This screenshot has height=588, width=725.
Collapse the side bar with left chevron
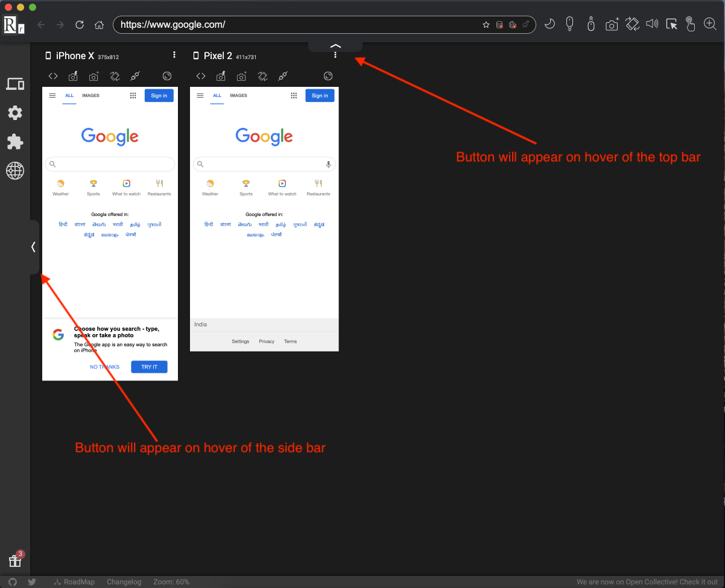tap(34, 247)
